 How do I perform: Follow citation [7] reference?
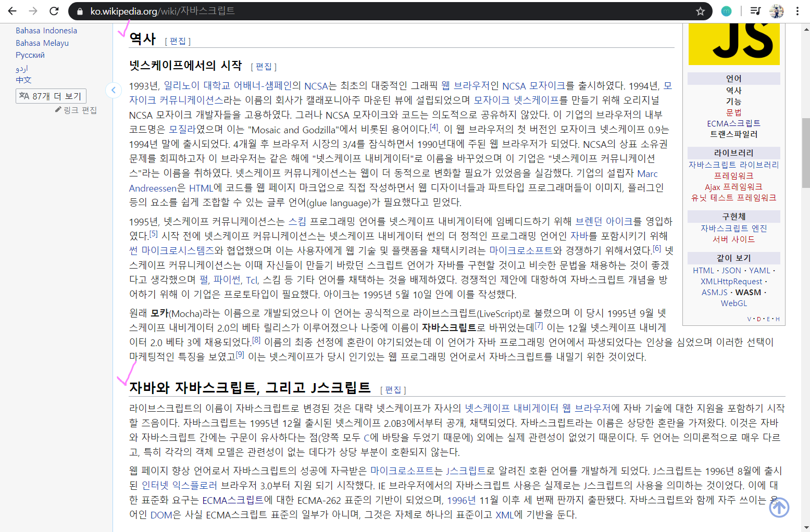coord(539,325)
